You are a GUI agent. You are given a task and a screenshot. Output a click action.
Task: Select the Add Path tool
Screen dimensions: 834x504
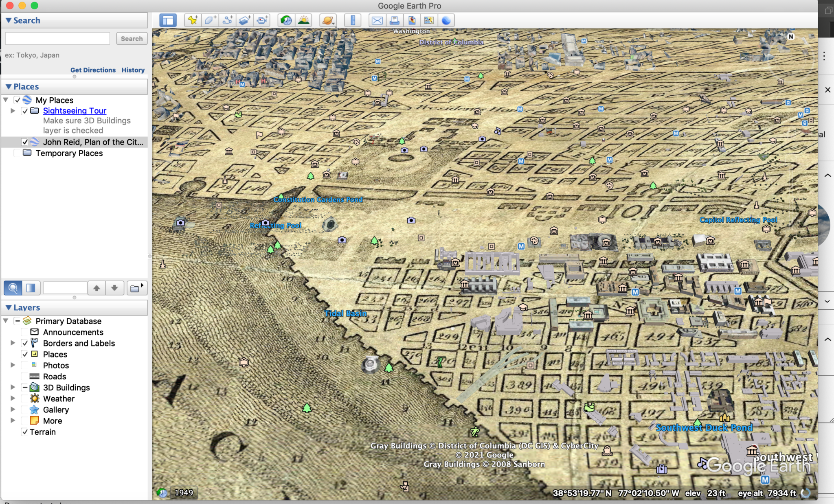click(228, 20)
